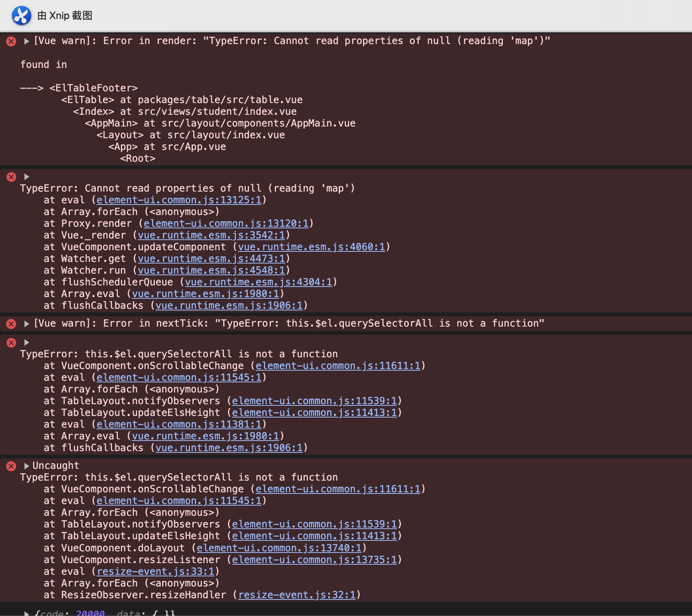Open link element-ui.common.js:13125:1

point(179,200)
